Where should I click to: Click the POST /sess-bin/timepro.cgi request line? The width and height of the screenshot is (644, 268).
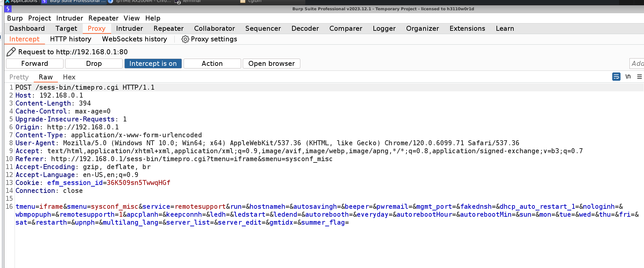click(x=85, y=87)
